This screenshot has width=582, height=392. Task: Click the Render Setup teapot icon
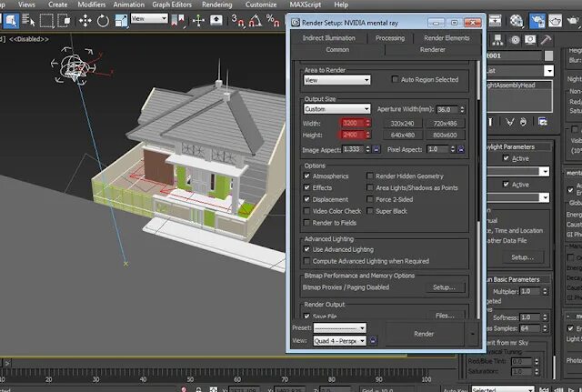point(537,21)
